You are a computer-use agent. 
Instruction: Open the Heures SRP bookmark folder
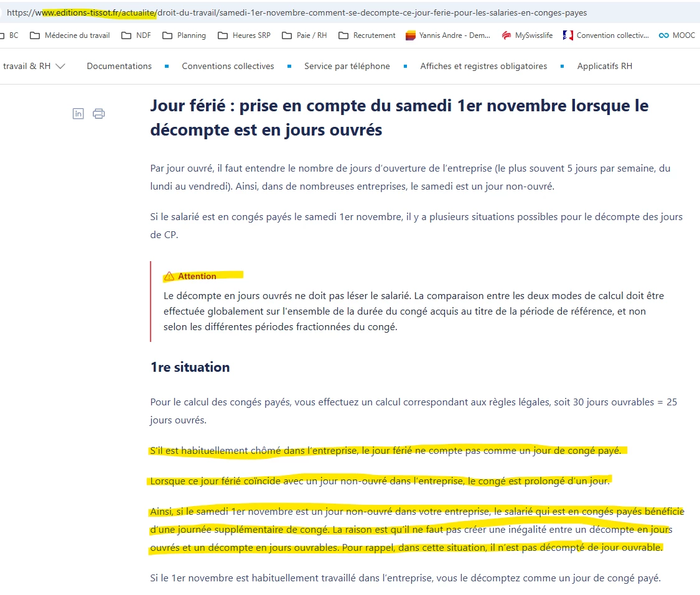coord(244,35)
